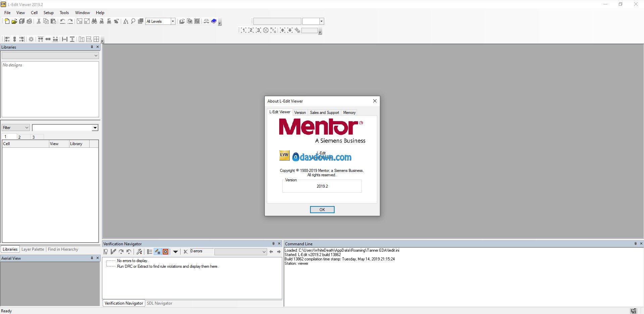
Task: Toggle pin on the Verification Navigator panel
Action: point(274,244)
